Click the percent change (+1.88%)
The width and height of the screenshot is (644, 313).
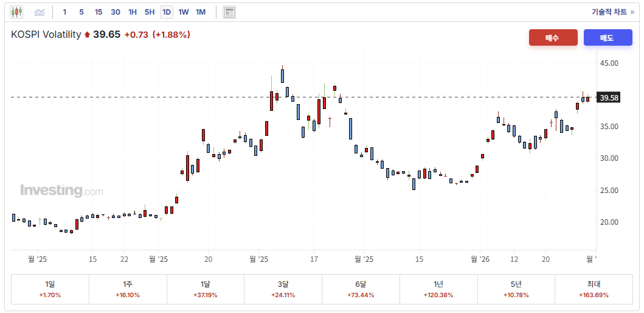(171, 35)
